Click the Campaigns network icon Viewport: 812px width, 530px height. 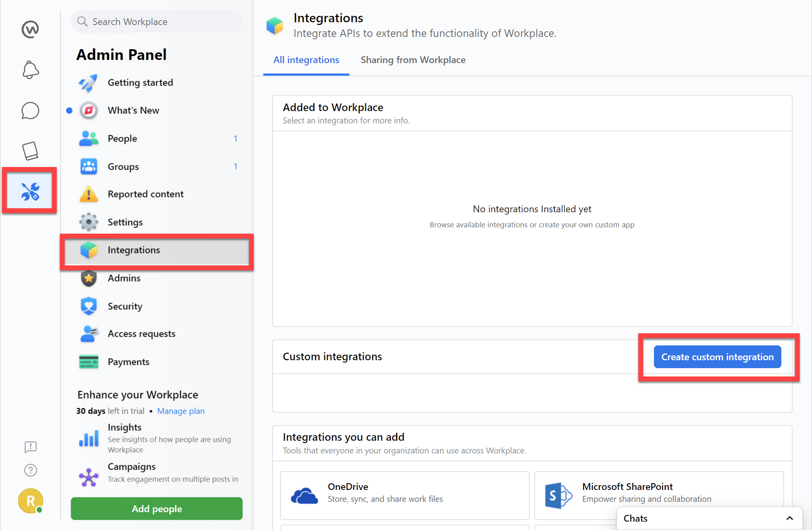click(89, 477)
